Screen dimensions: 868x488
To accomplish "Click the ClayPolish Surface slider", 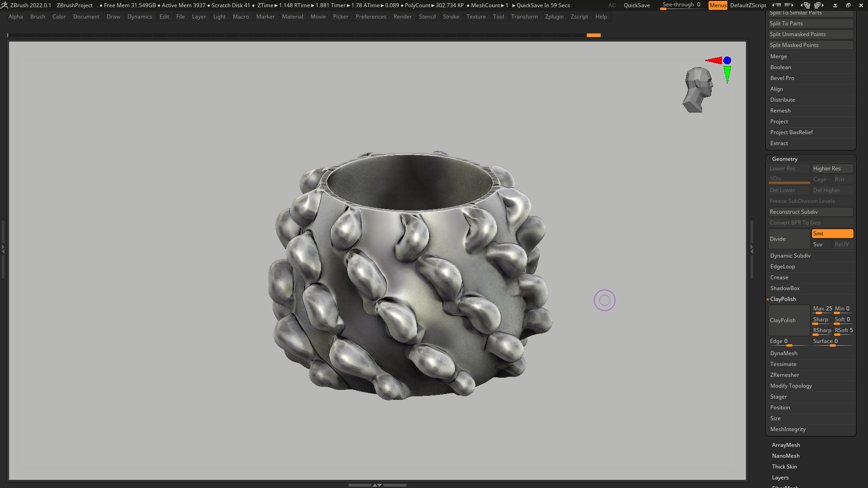I will pyautogui.click(x=832, y=342).
